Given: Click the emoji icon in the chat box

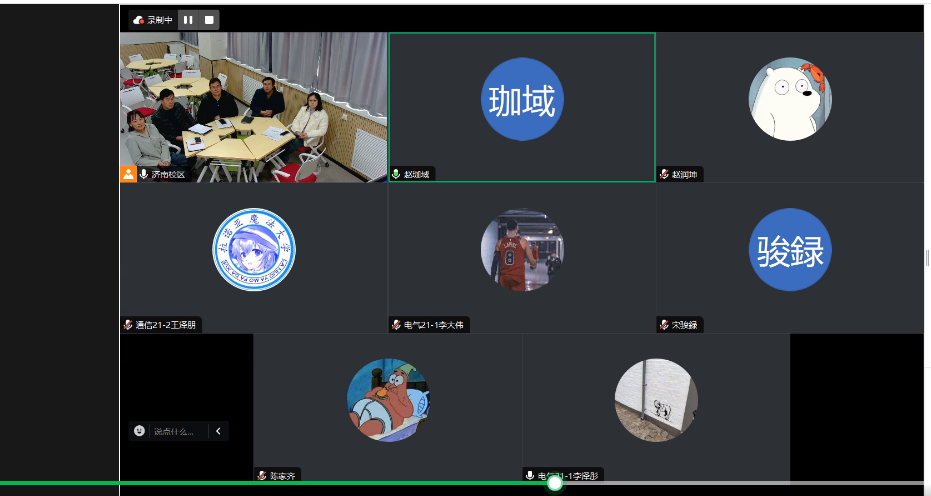Looking at the screenshot, I should pos(139,431).
